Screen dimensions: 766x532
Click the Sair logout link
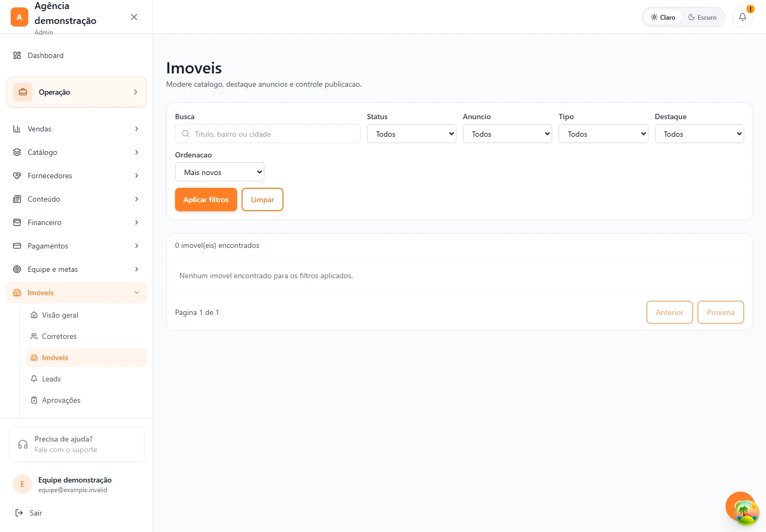[36, 513]
